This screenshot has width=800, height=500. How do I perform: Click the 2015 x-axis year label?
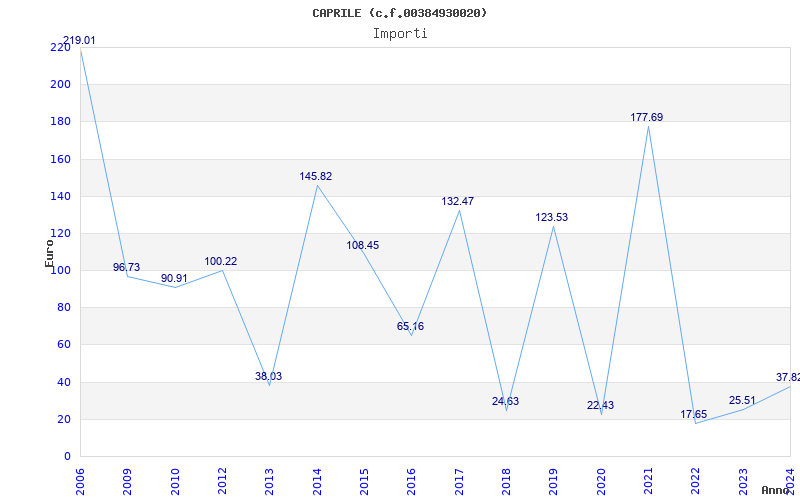point(364,482)
